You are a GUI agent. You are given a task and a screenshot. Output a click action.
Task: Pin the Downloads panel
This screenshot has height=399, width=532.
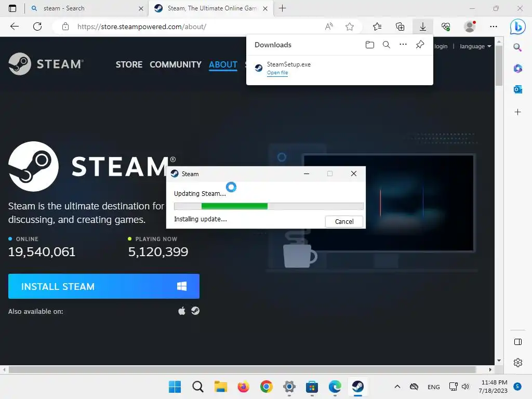(420, 45)
